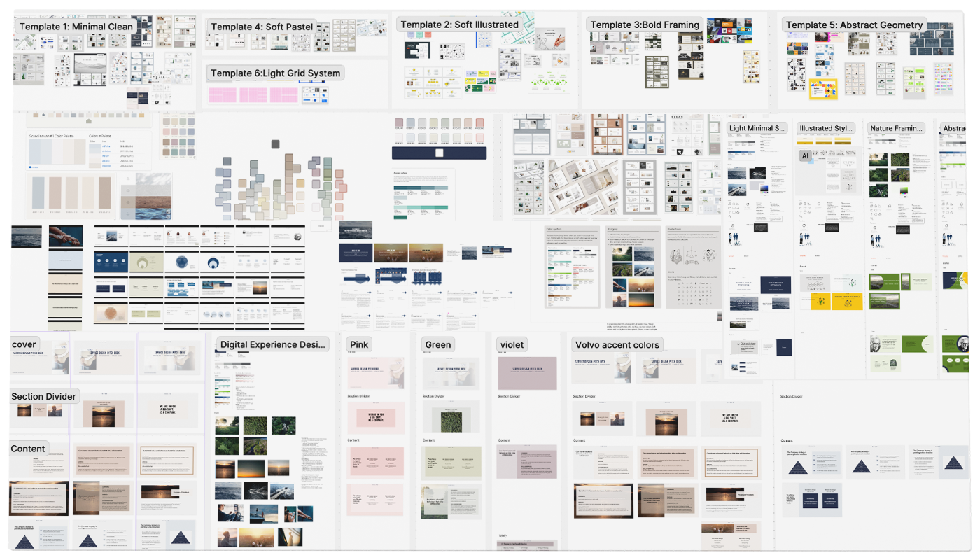Click the 'Illustrated Styl...' section title
Image resolution: width=980 pixels, height=560 pixels.
[826, 128]
